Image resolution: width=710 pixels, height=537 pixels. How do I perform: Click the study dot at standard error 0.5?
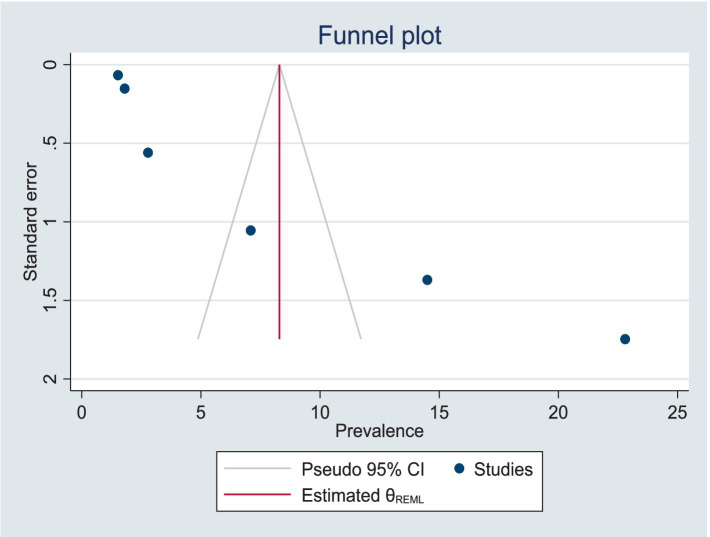point(148,153)
